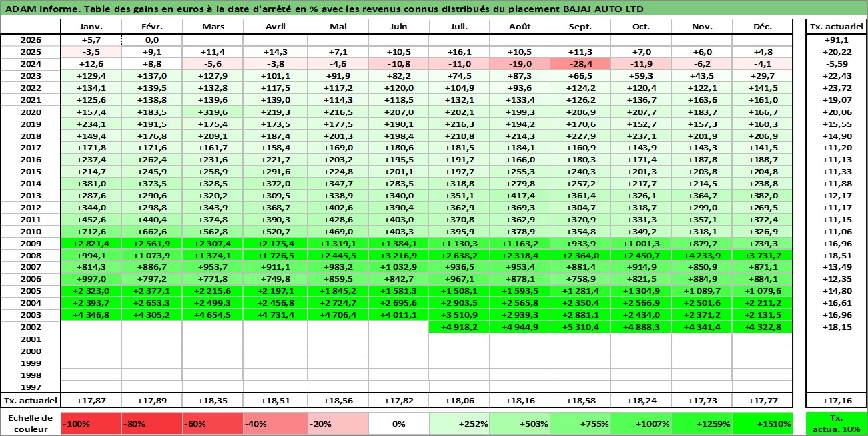The height and width of the screenshot is (436, 868).
Task: Click the 2026 Févr. cell showing 0,0
Action: click(152, 40)
